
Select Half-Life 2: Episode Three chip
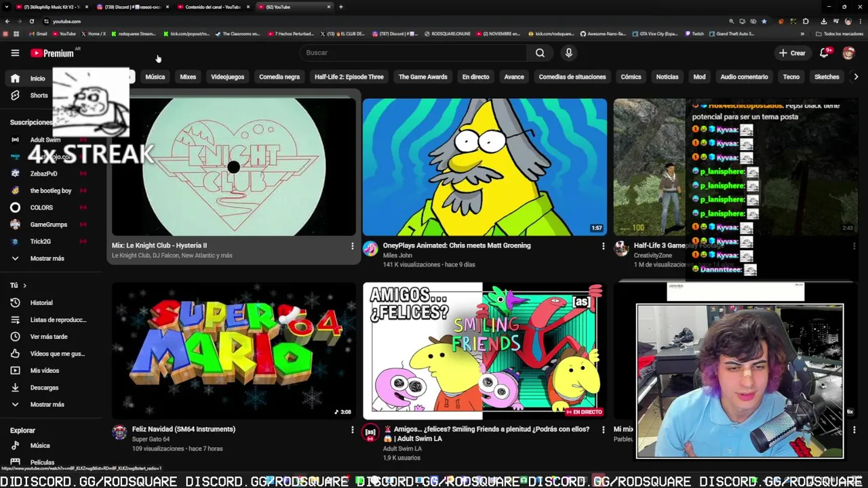[349, 77]
